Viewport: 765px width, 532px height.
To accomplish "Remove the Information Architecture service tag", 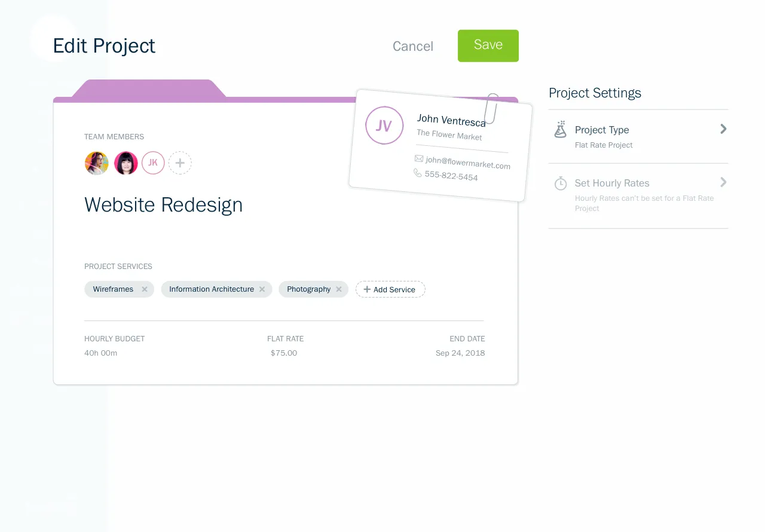I will point(262,289).
